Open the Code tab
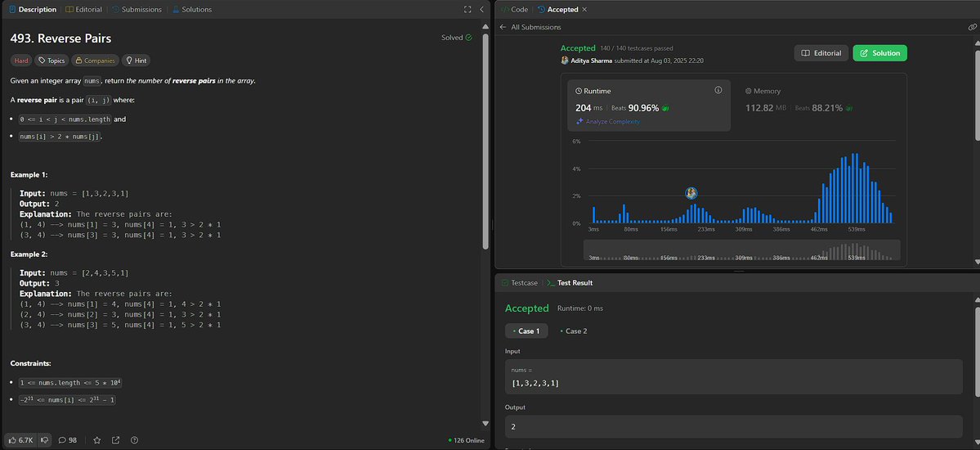The height and width of the screenshot is (450, 980). coord(514,9)
